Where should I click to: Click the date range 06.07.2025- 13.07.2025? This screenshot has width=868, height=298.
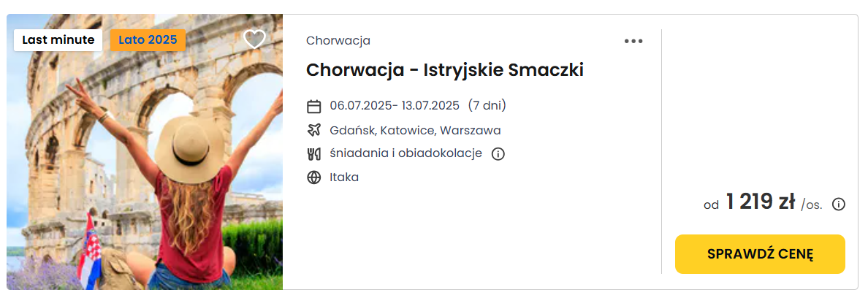click(x=394, y=105)
